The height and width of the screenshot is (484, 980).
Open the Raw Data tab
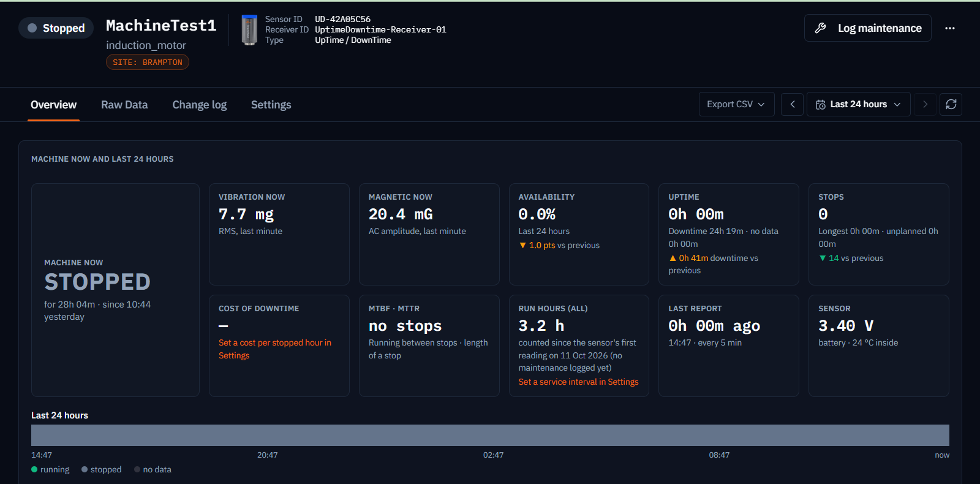(124, 105)
